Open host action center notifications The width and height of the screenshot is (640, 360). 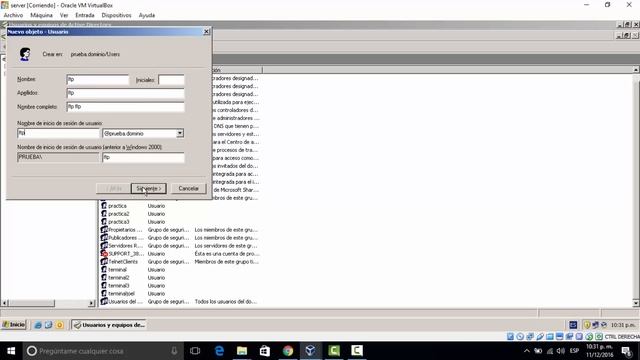[627, 351]
